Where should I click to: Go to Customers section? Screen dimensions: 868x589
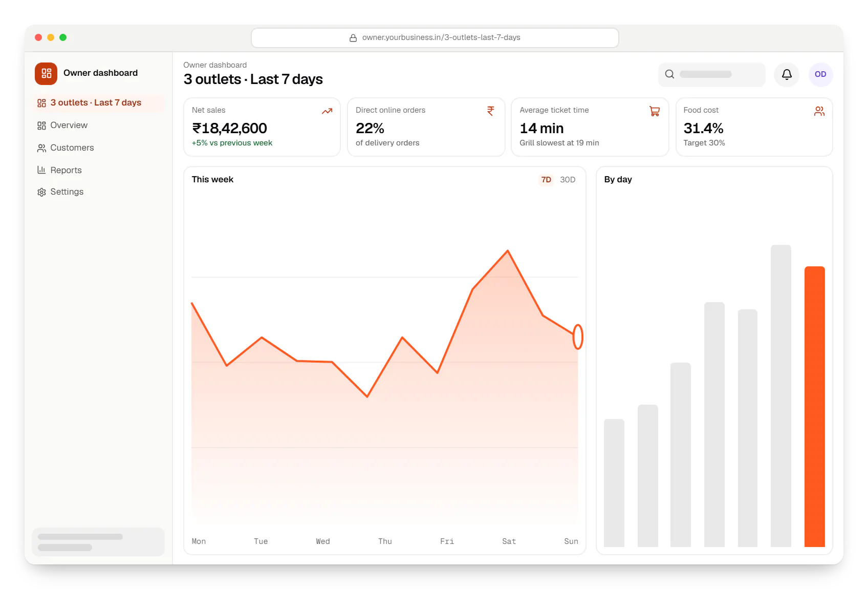coord(98,148)
